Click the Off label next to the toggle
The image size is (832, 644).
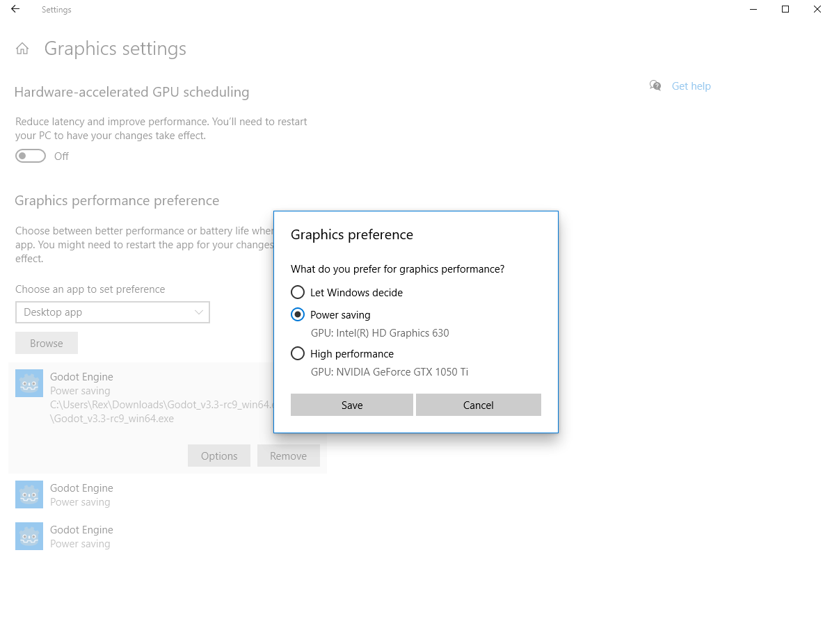pyautogui.click(x=61, y=156)
